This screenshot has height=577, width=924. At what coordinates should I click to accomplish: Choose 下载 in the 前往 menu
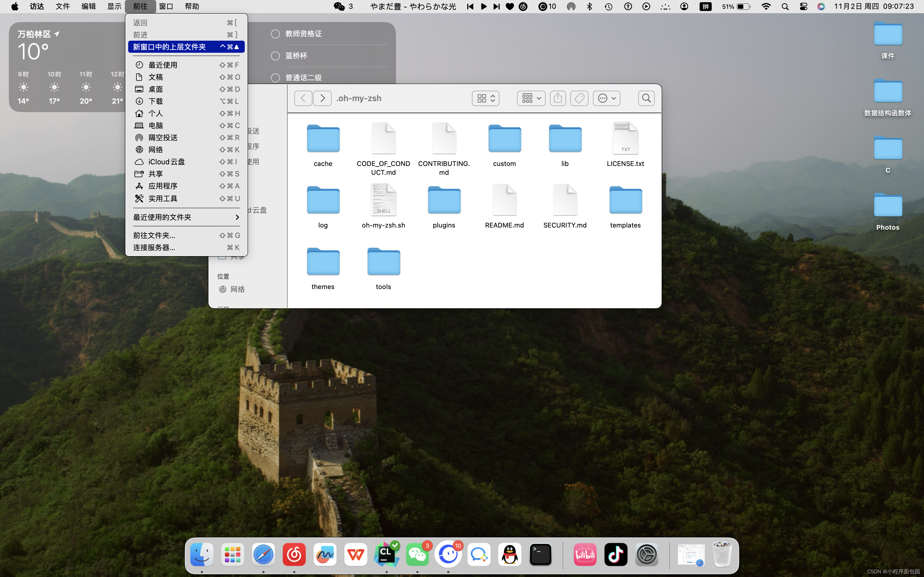pos(156,101)
